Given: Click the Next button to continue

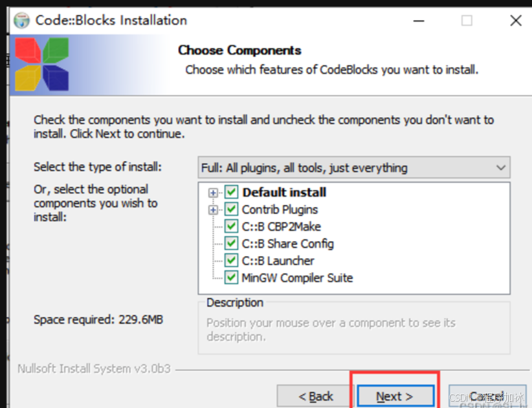Looking at the screenshot, I should click(x=395, y=395).
